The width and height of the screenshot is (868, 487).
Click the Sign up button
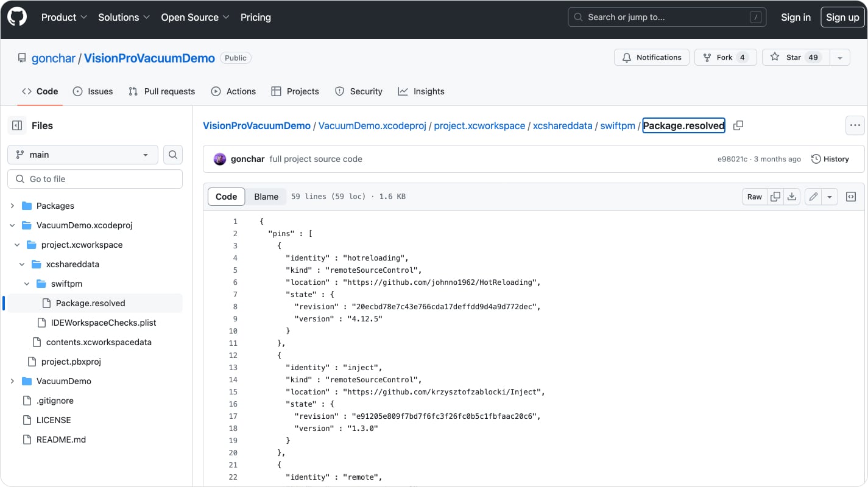pos(842,17)
